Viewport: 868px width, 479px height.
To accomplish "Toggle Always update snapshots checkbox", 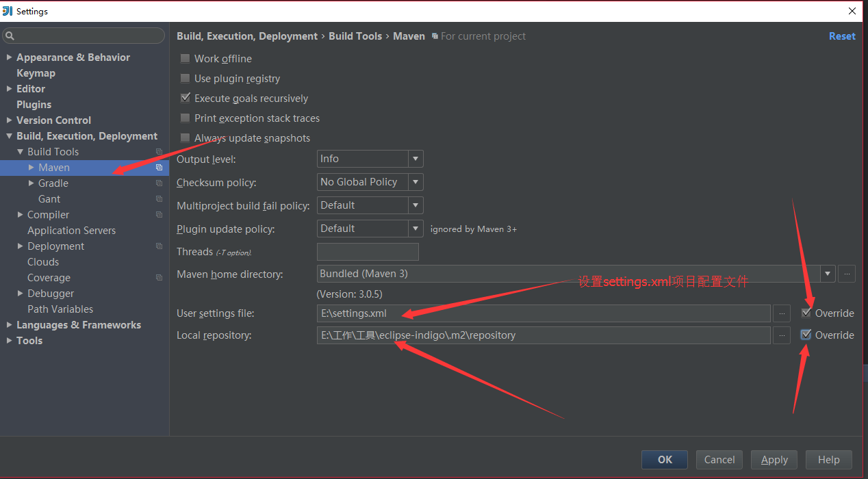I will (185, 138).
